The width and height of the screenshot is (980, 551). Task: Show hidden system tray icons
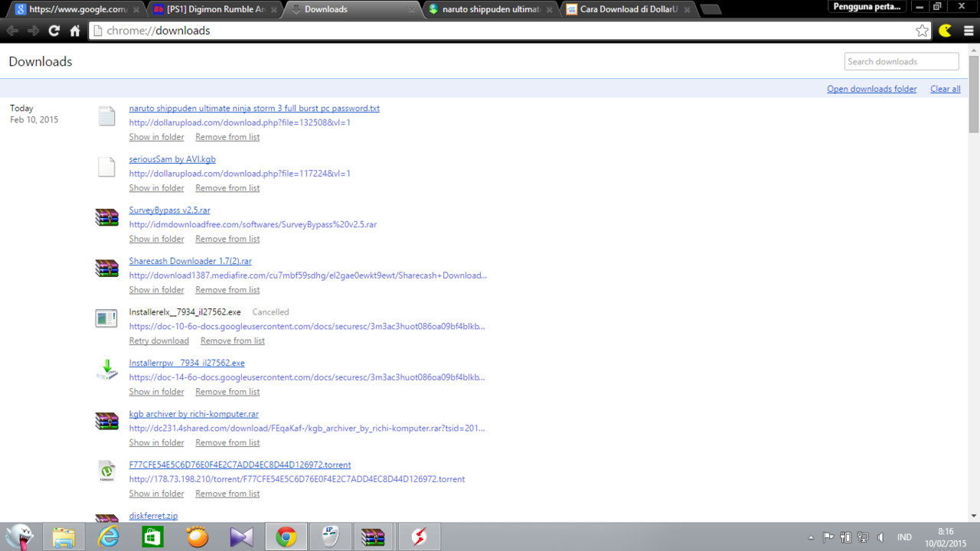[811, 537]
